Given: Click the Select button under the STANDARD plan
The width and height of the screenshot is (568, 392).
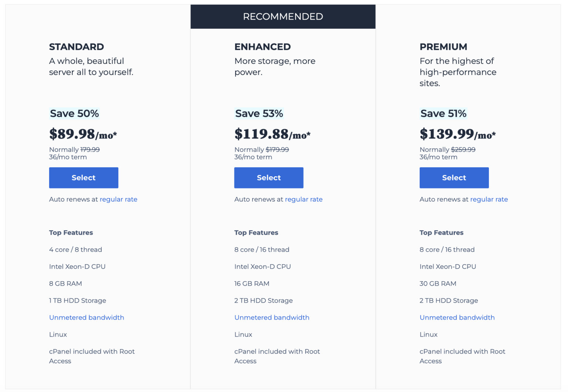Looking at the screenshot, I should tap(83, 178).
